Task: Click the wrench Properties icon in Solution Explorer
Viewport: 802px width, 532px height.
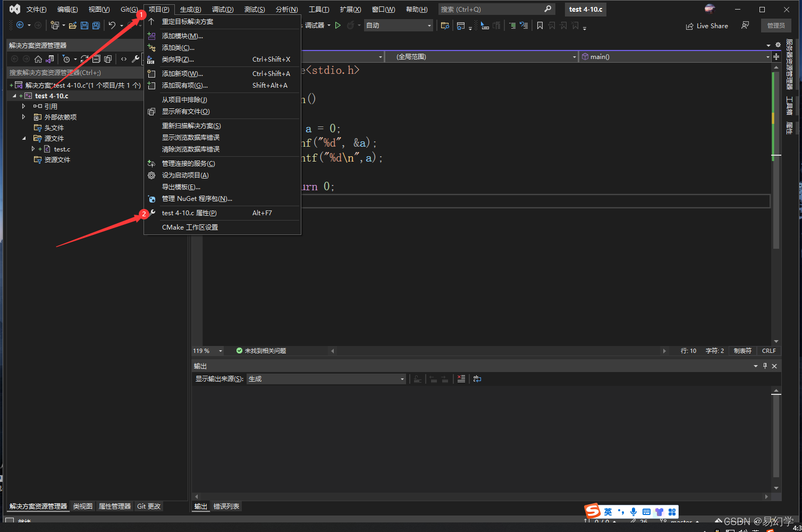Action: tap(136, 59)
